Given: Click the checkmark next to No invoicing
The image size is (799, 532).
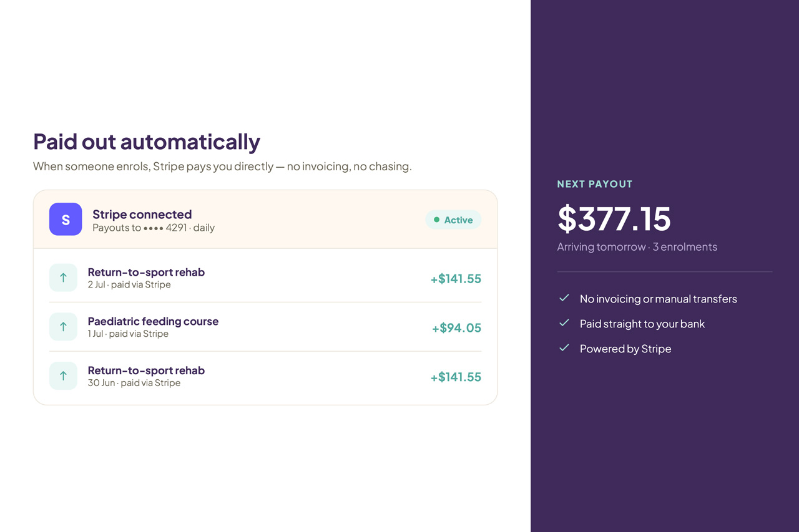Looking at the screenshot, I should (564, 298).
